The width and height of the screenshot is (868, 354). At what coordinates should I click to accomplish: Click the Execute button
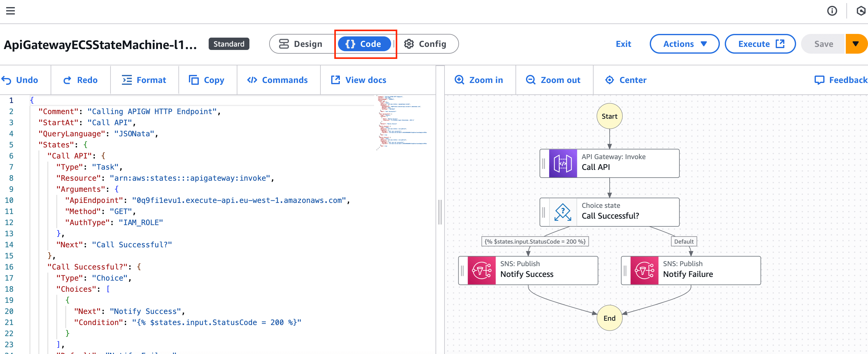[760, 44]
